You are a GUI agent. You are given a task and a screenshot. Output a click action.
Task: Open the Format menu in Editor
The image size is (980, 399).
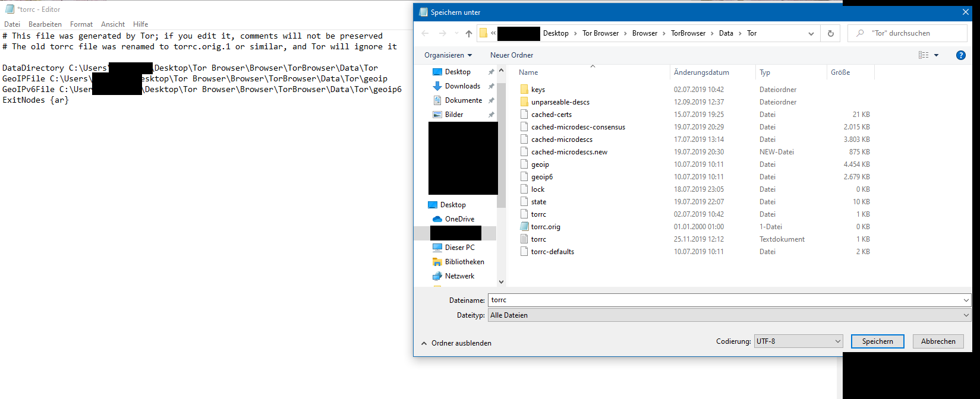(81, 24)
